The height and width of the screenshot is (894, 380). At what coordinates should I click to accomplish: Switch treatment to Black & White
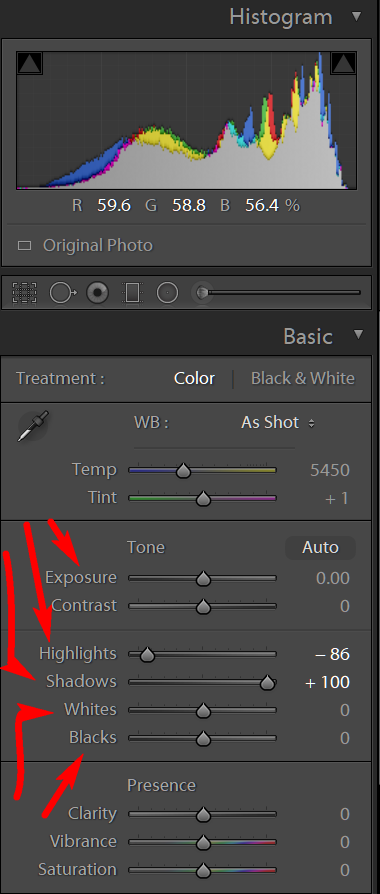pos(303,379)
